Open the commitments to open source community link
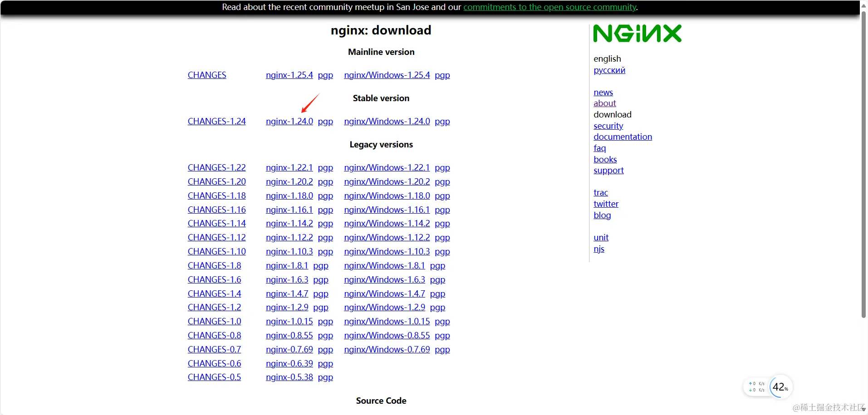The width and height of the screenshot is (868, 415). (550, 7)
